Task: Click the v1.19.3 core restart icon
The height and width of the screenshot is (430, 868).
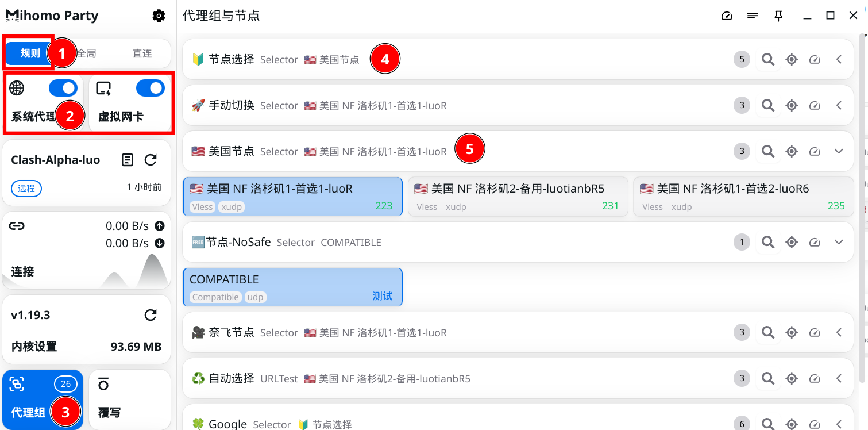Action: pos(151,315)
